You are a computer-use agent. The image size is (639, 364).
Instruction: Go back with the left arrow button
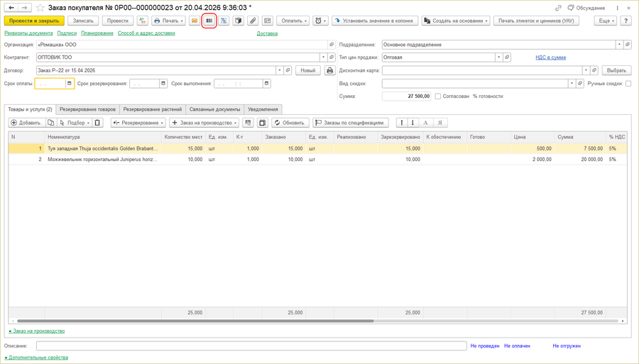[11, 8]
